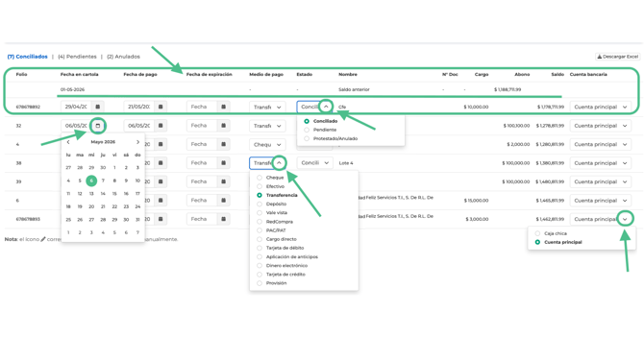Viewport: 644px width, 361px height.
Task: Open expiration calendar icon for folio 38
Action: [223, 163]
